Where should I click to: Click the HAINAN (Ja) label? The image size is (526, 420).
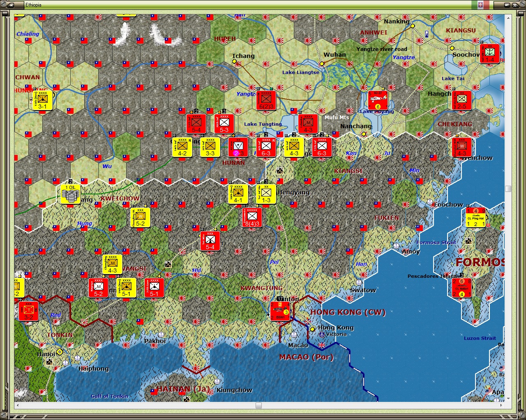[183, 389]
